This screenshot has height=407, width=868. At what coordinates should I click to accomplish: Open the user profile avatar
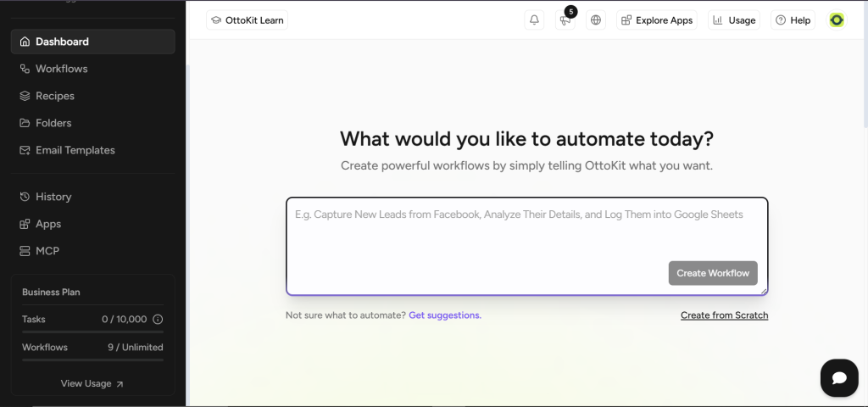(837, 20)
